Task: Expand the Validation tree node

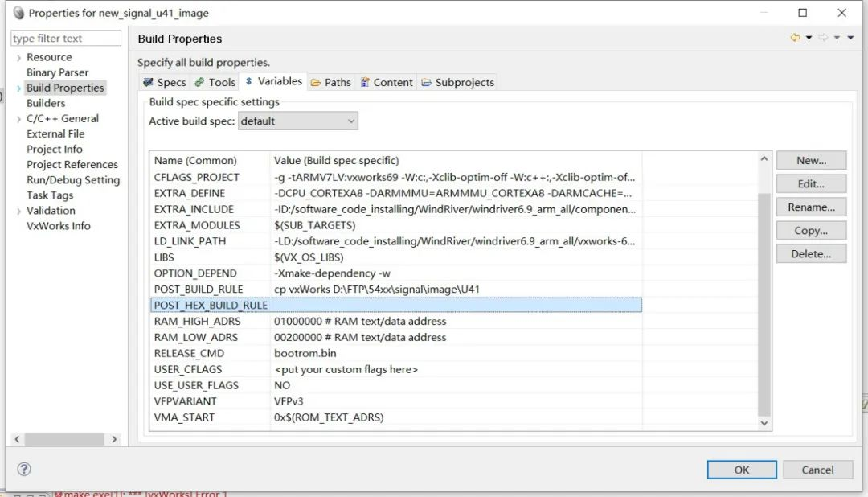Action: [x=18, y=211]
